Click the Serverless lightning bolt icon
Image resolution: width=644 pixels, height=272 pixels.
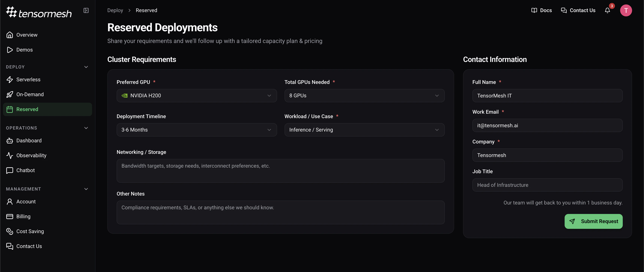tap(10, 80)
